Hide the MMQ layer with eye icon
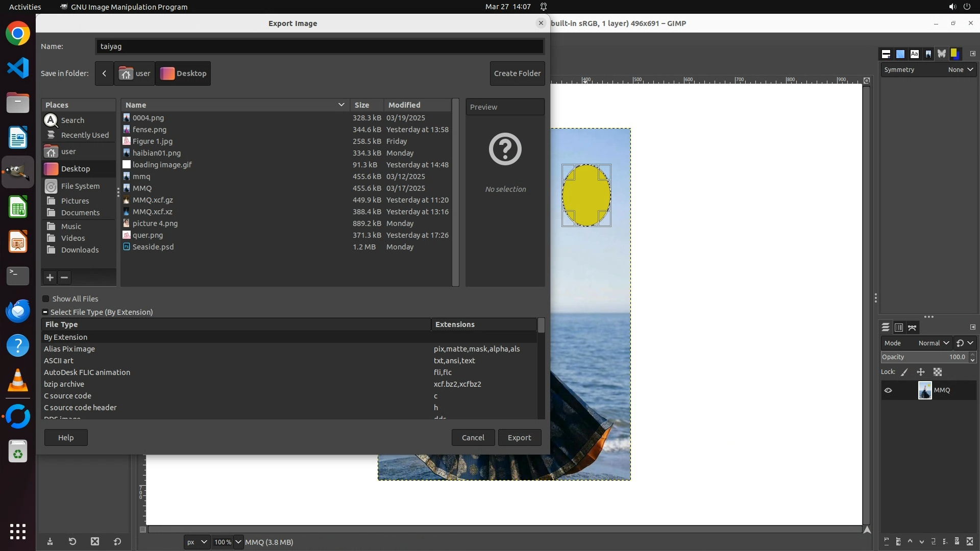 [888, 390]
